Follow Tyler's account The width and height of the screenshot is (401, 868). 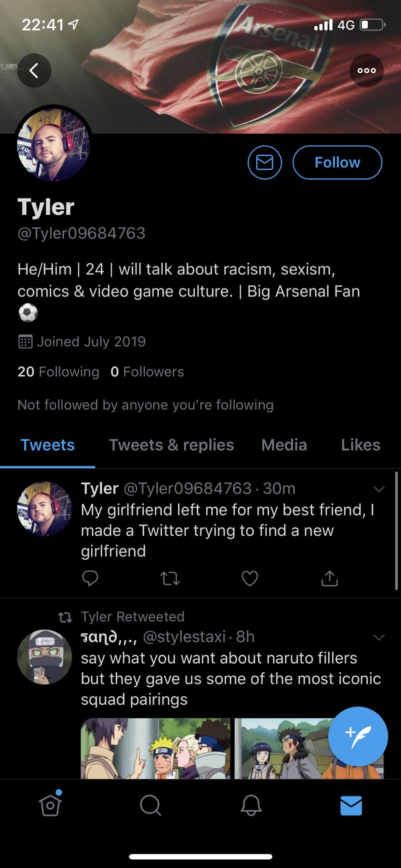pyautogui.click(x=337, y=162)
